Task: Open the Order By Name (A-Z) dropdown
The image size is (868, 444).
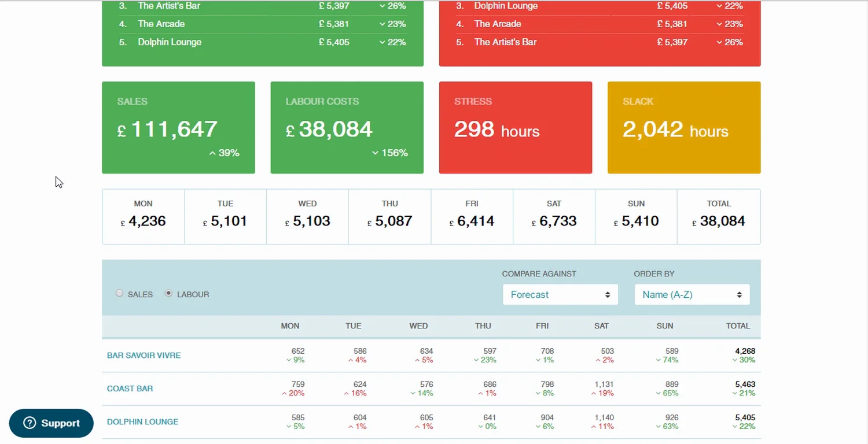Action: click(692, 294)
